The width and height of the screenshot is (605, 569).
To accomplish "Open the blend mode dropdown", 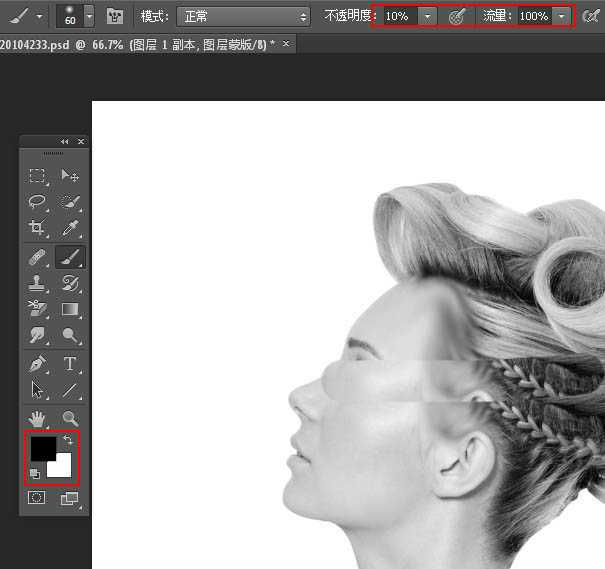I will pyautogui.click(x=244, y=17).
